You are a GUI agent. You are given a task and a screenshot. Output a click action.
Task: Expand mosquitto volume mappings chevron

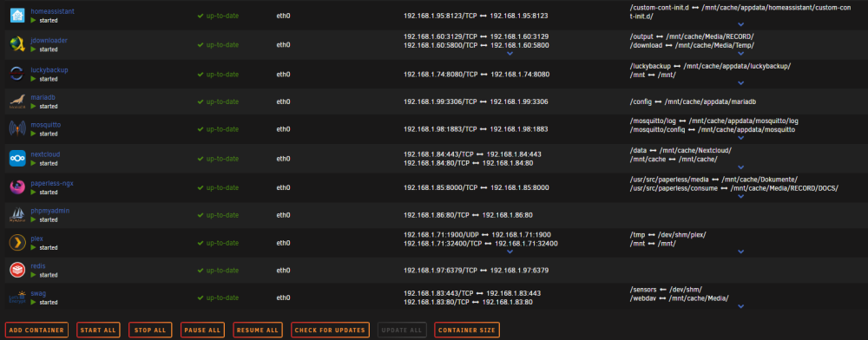(740, 138)
